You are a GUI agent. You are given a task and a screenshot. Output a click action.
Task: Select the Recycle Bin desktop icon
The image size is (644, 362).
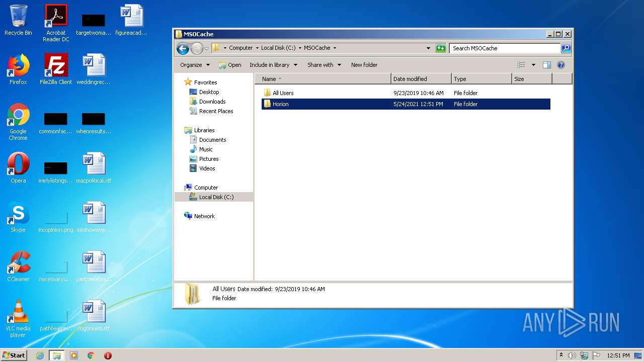18,20
